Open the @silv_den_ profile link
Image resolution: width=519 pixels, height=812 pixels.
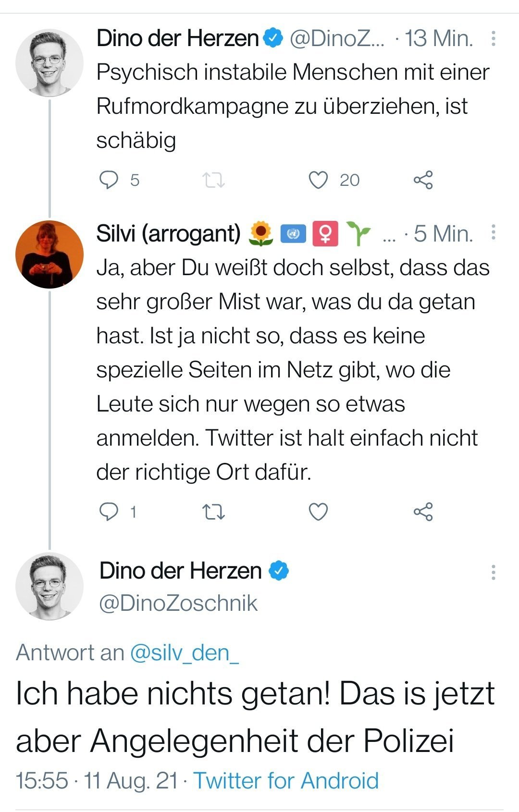185,653
